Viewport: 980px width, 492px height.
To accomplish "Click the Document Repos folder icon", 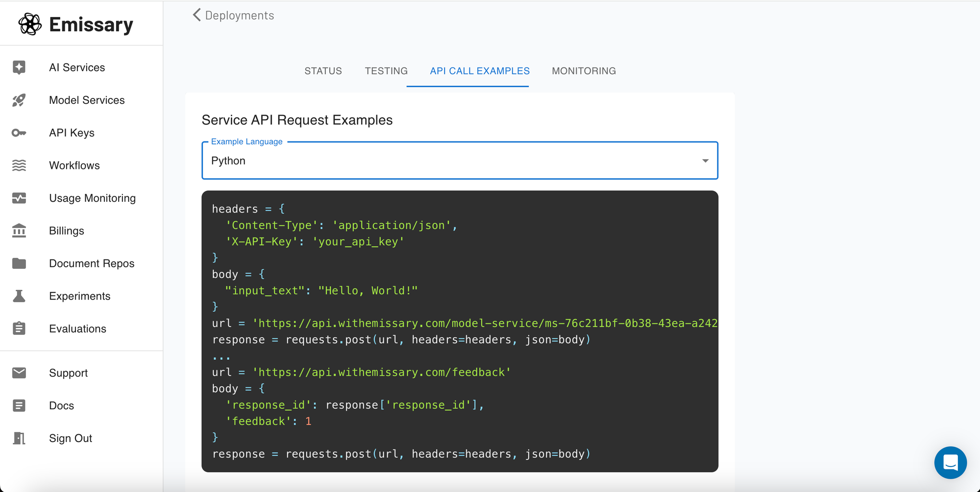I will [x=19, y=263].
